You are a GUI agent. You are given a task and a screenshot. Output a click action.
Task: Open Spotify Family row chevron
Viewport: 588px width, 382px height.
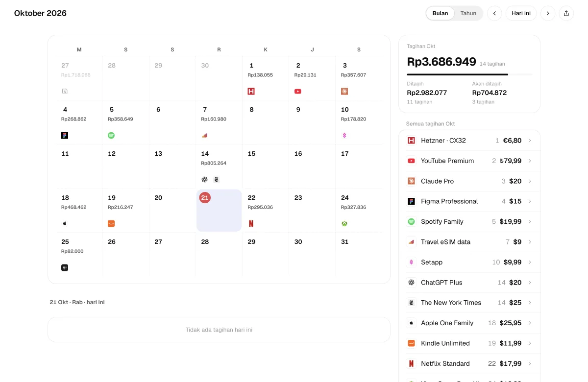[x=530, y=221]
